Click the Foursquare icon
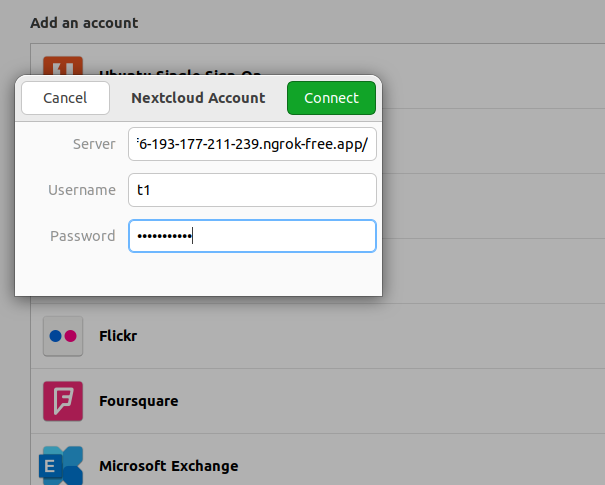The width and height of the screenshot is (605, 485). [63, 401]
